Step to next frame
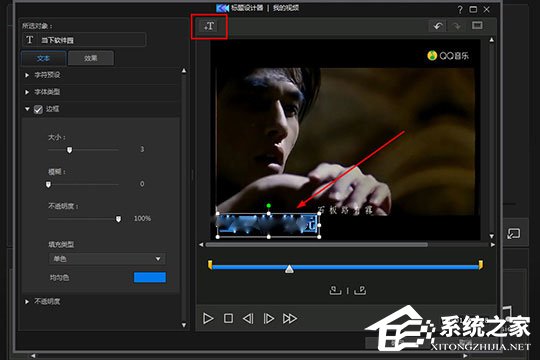540x360 pixels. click(x=269, y=318)
